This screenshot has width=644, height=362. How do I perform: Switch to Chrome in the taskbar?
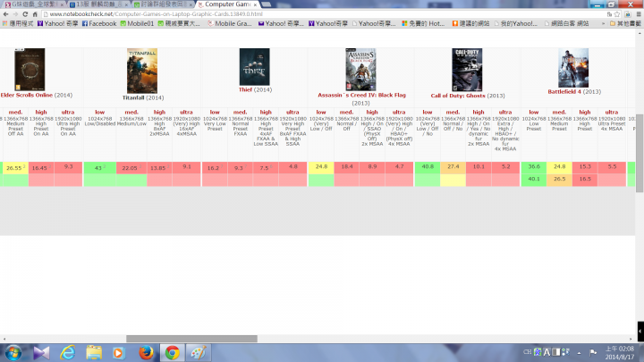(x=172, y=353)
